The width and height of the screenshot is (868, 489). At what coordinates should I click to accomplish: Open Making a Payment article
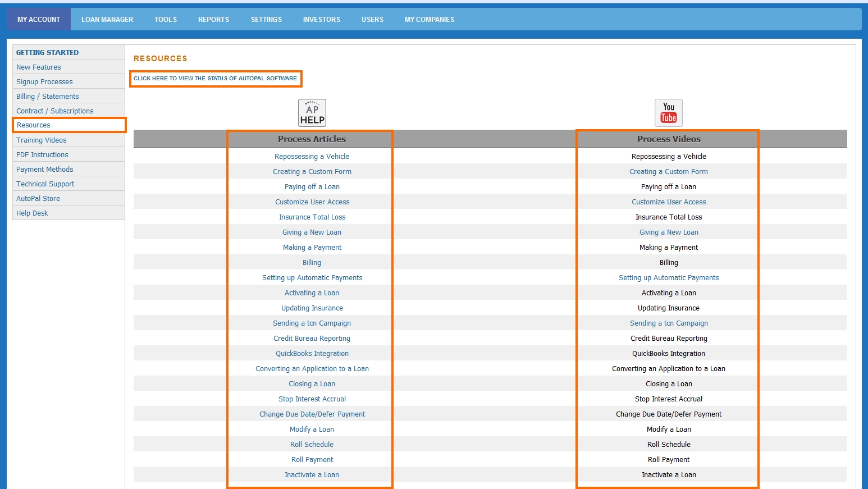312,248
